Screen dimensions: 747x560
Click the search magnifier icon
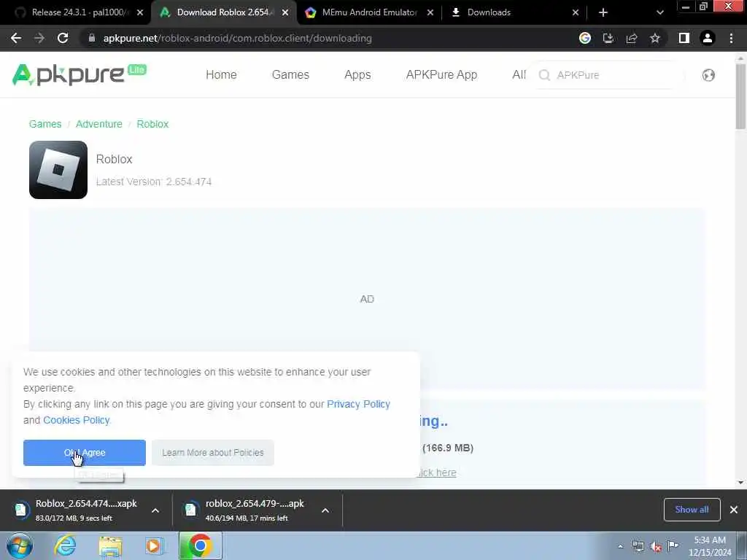(544, 75)
